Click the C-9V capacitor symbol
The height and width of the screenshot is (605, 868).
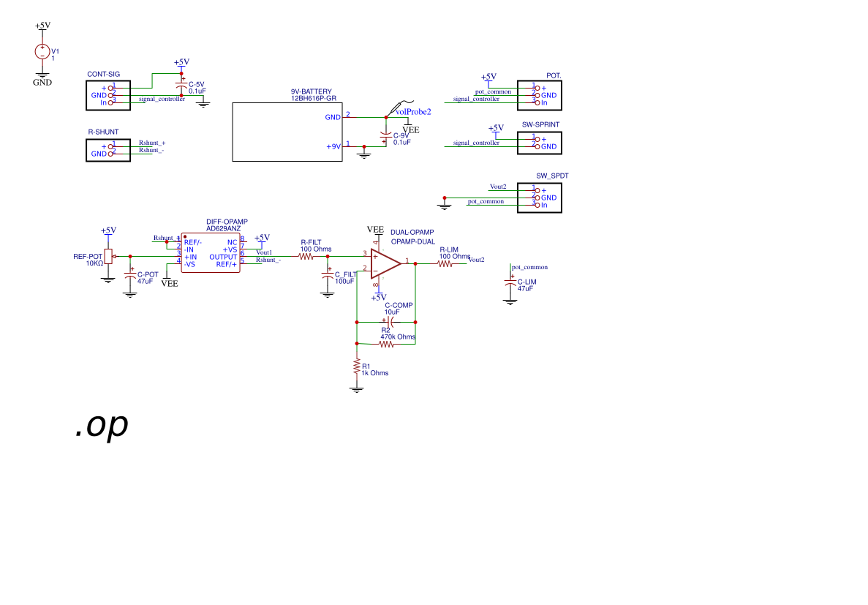386,136
